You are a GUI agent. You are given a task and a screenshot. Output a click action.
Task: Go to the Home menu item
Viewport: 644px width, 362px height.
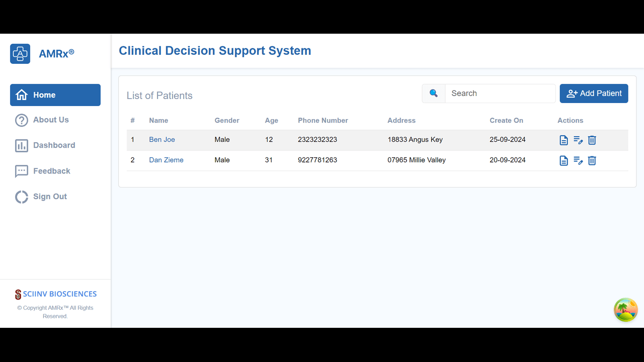point(55,95)
